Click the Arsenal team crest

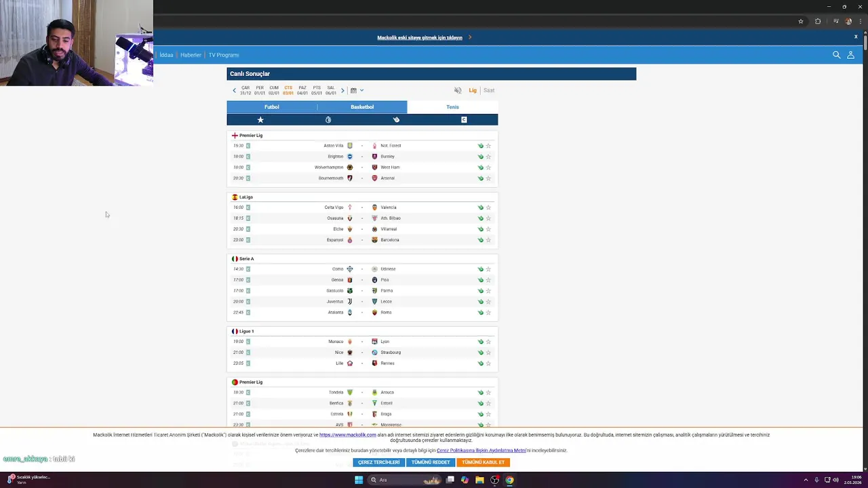[x=374, y=178]
